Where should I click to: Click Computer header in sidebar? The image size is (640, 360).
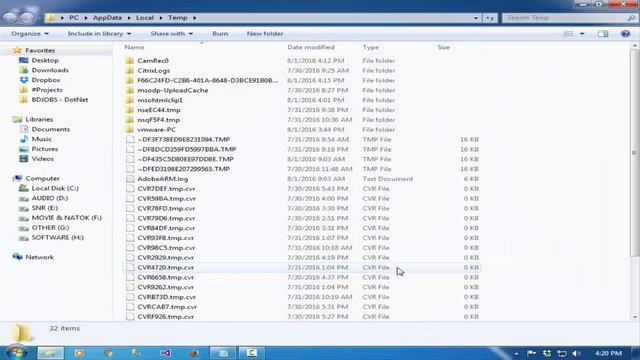42,178
